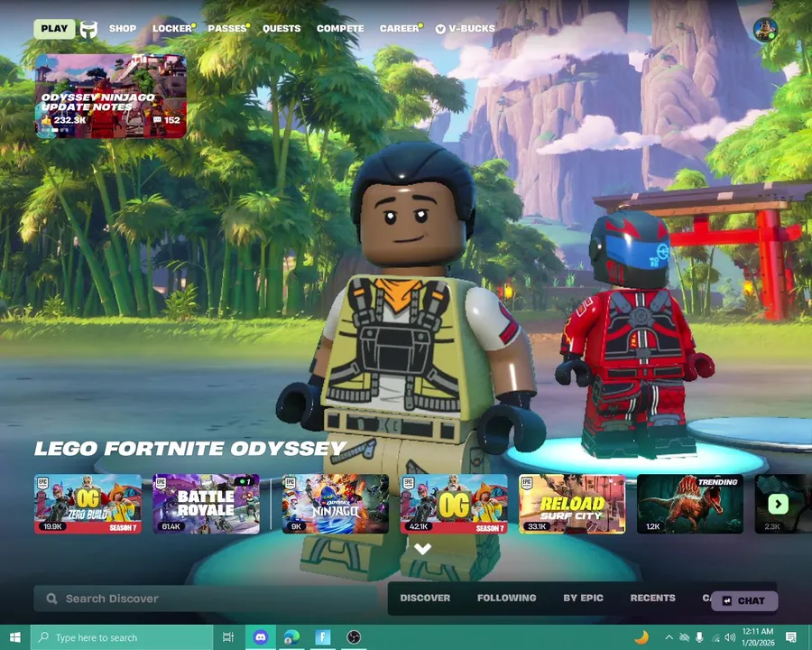Open the V-BUCKS store
The height and width of the screenshot is (650, 812).
click(466, 29)
